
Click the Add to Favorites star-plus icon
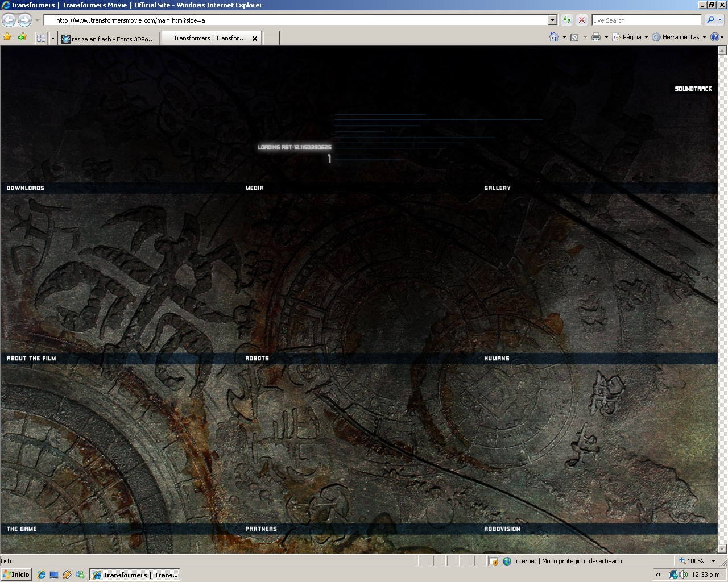click(22, 38)
